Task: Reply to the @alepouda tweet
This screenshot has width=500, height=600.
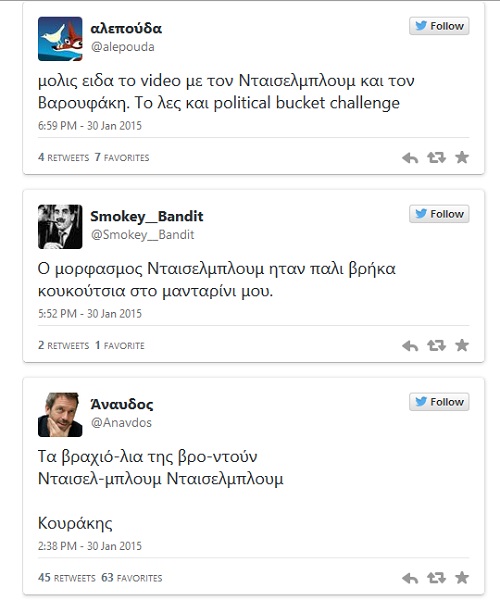Action: pyautogui.click(x=410, y=158)
